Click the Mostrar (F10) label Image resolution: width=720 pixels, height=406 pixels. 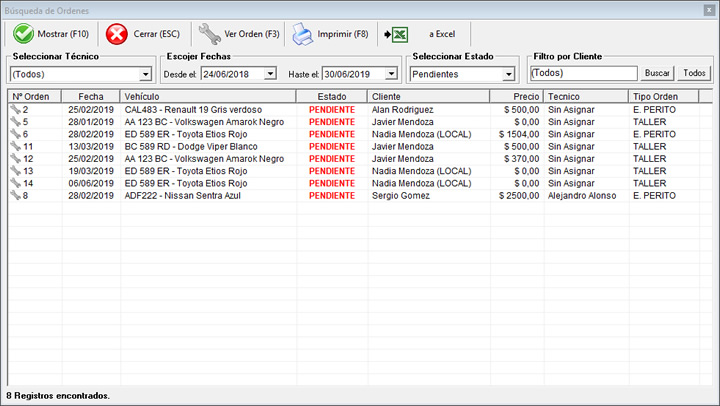pos(63,34)
